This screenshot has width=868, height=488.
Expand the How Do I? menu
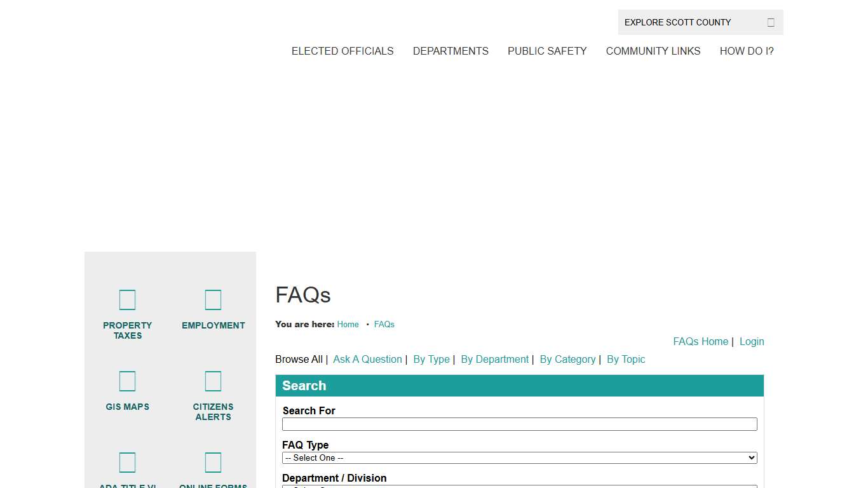pyautogui.click(x=746, y=51)
